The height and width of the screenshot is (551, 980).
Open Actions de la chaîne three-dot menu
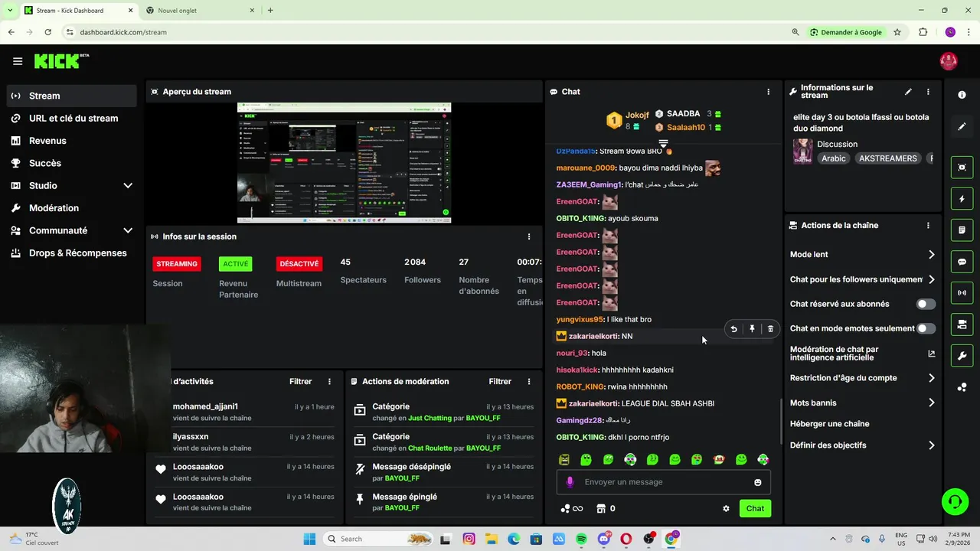(x=928, y=226)
